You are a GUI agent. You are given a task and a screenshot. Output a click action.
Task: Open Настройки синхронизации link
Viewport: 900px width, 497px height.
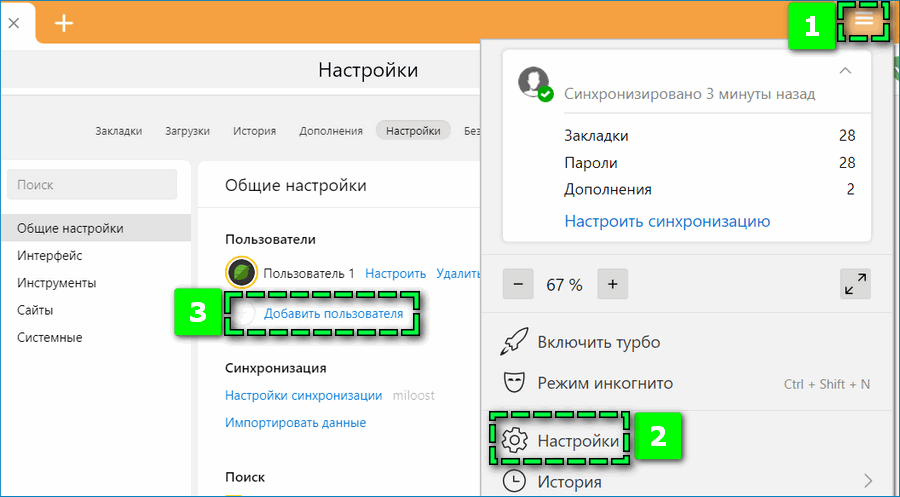[304, 395]
